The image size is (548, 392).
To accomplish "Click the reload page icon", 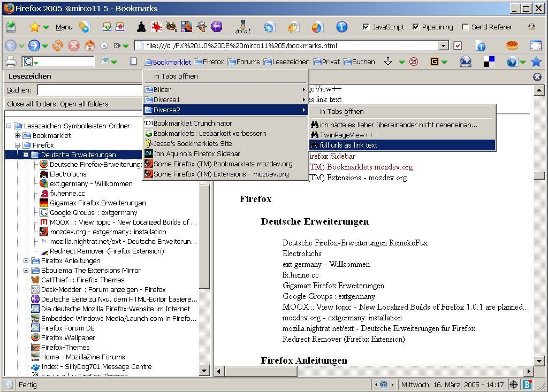I will point(57,46).
